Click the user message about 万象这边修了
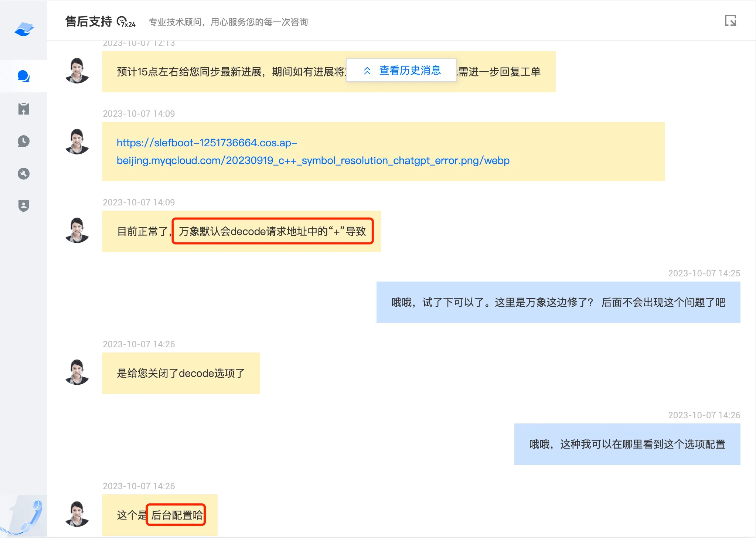The image size is (756, 538). tap(558, 303)
